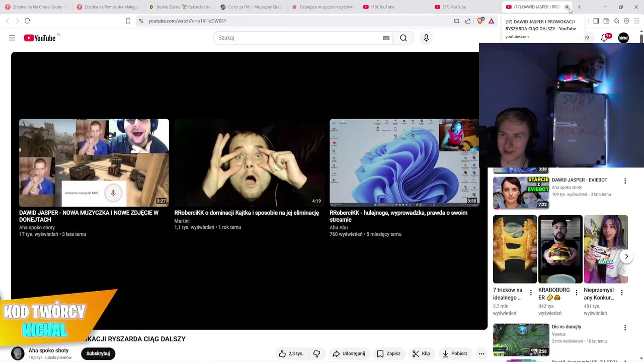This screenshot has height=362, width=644.
Task: Create a clip with Klip button
Action: (x=421, y=353)
